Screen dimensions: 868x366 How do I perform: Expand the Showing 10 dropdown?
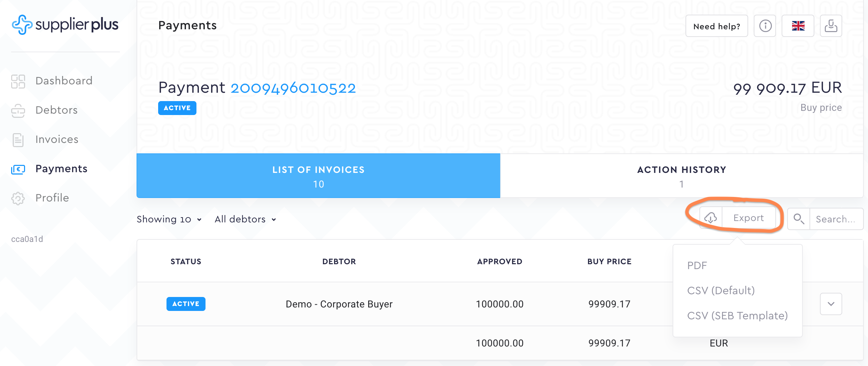click(169, 219)
